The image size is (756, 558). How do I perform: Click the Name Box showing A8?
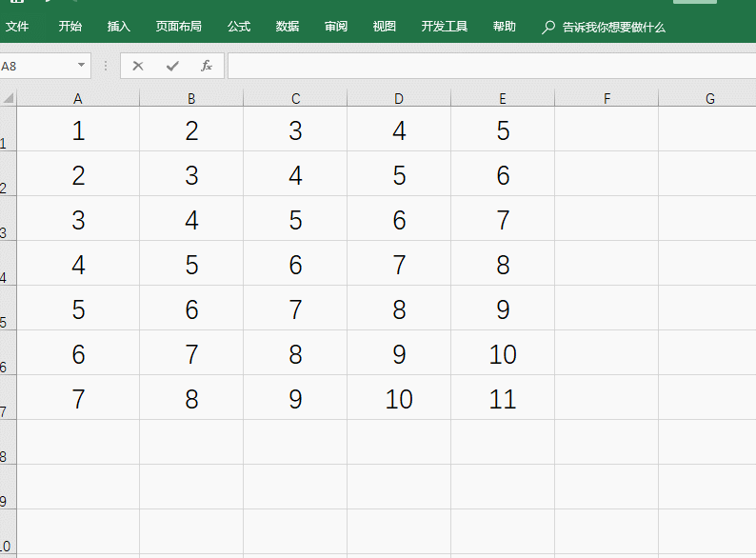pos(36,66)
